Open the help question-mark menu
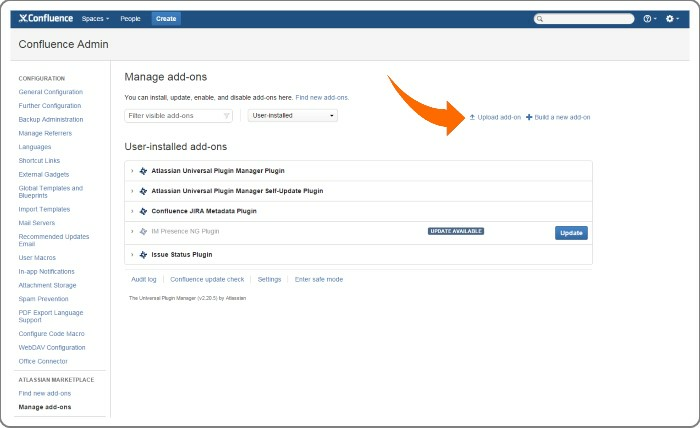The height and width of the screenshot is (428, 700). [649, 19]
